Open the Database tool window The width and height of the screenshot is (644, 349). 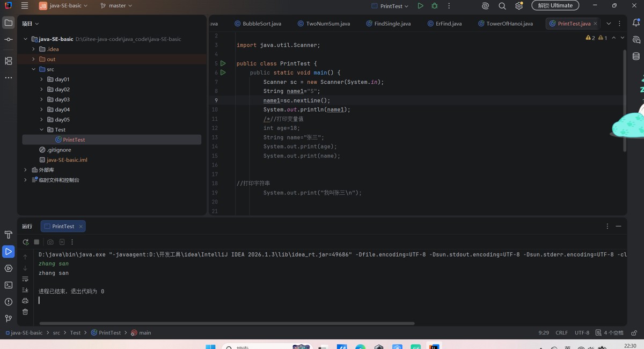(x=636, y=56)
